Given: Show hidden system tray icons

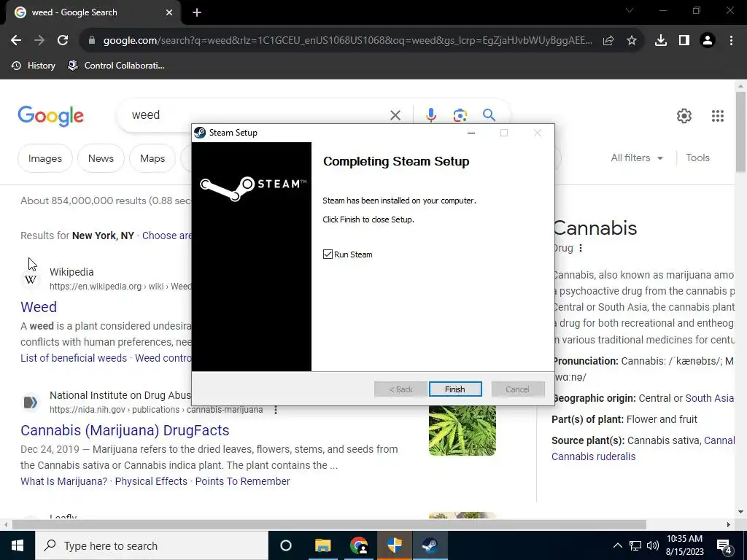Looking at the screenshot, I should pos(617,545).
